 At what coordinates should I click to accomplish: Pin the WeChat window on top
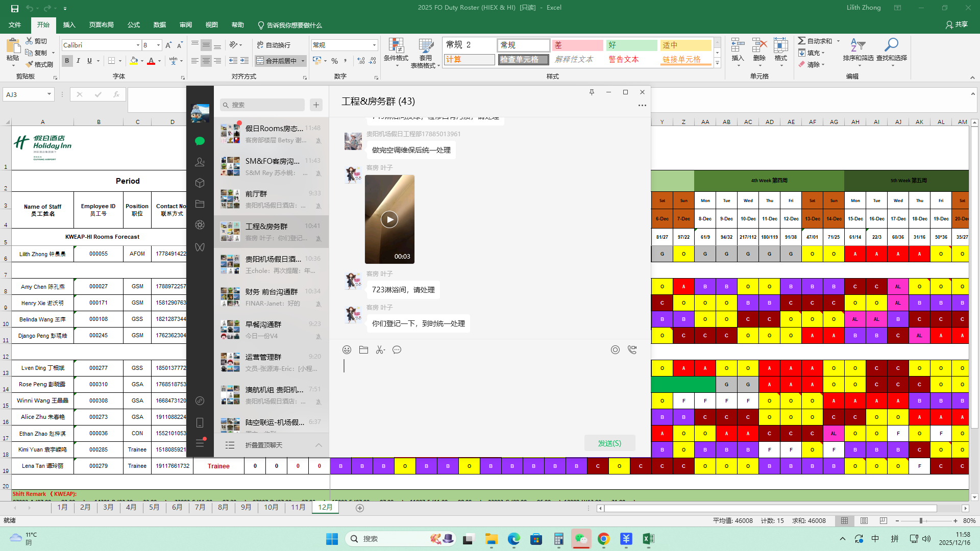pos(592,92)
